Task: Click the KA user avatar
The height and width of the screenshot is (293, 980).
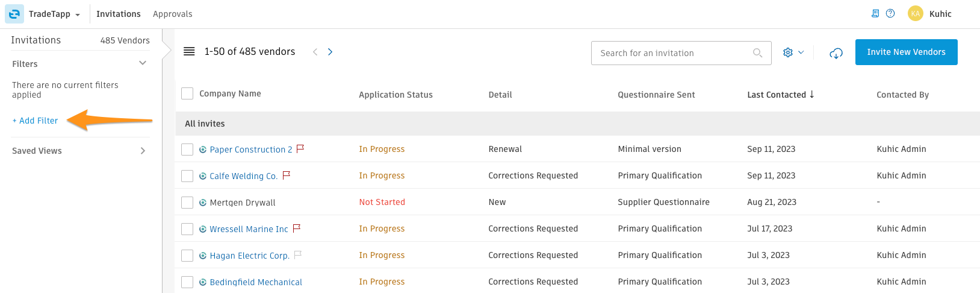Action: (916, 14)
